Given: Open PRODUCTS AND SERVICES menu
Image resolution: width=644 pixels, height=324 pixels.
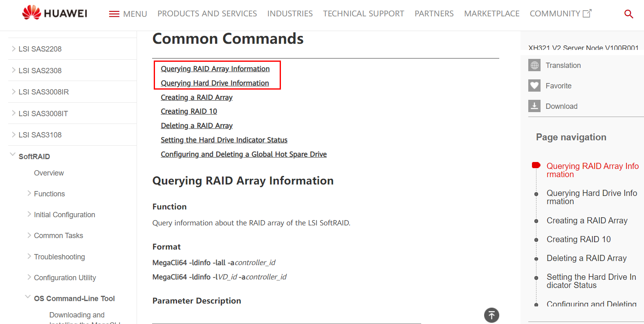Looking at the screenshot, I should 207,13.
